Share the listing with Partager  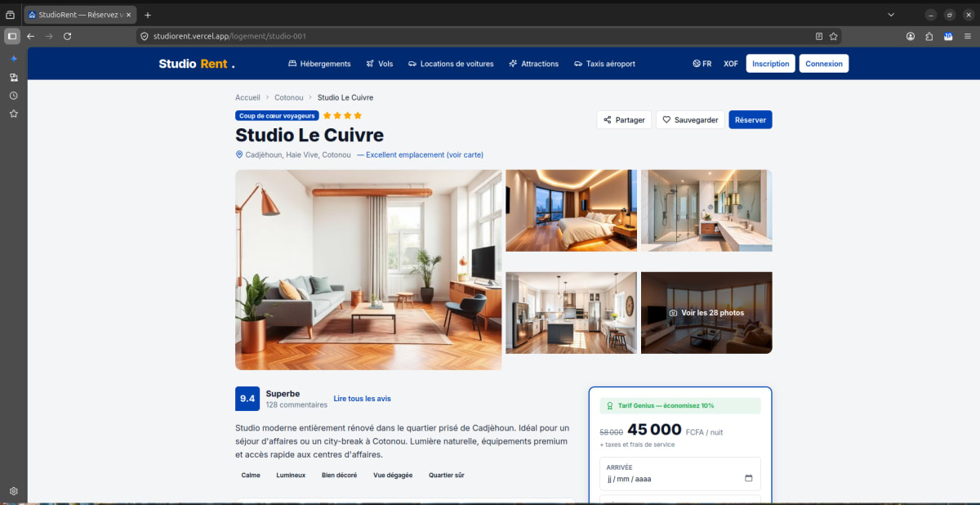(x=624, y=120)
